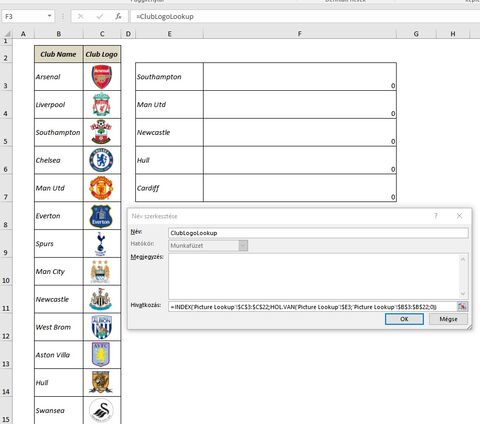Click the Name Box showing F3
Screen dimensions: 480x424
click(x=24, y=16)
